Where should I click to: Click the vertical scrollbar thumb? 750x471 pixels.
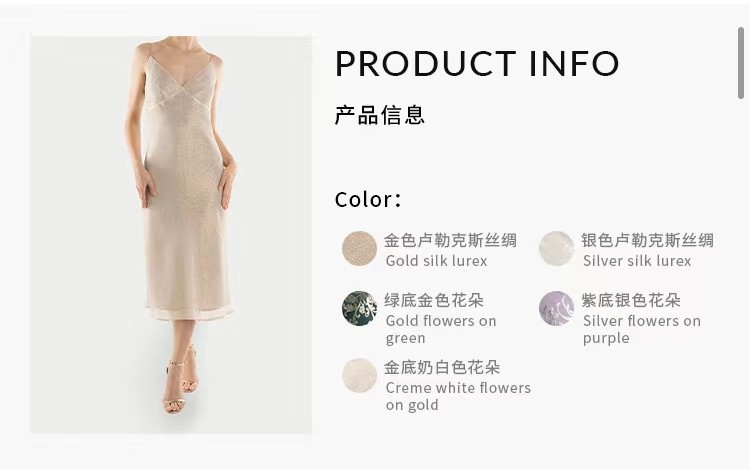(x=741, y=63)
